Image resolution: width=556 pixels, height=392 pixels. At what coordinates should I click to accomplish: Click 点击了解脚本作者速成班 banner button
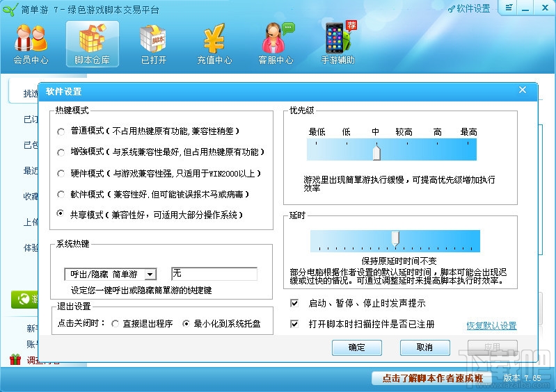point(433,378)
